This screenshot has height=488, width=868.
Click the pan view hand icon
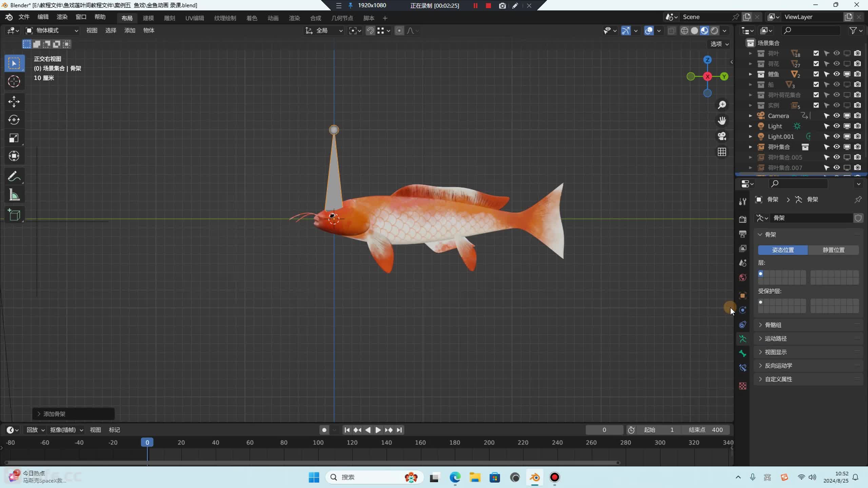coord(722,121)
